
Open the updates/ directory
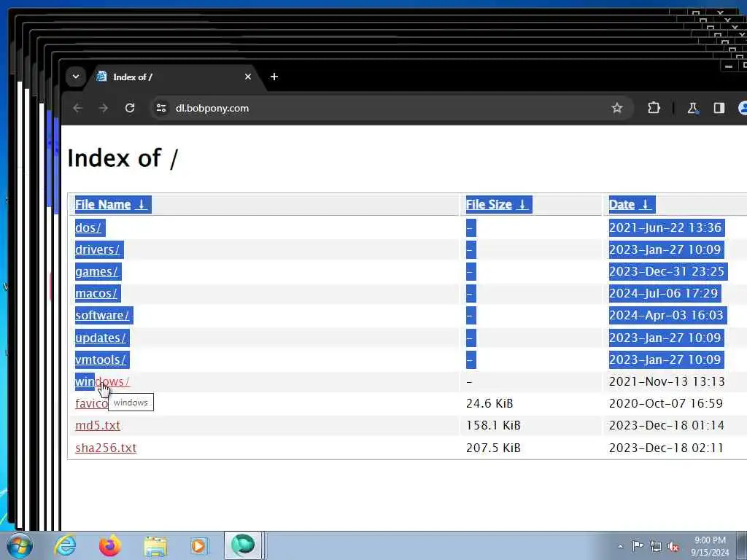pyautogui.click(x=101, y=338)
